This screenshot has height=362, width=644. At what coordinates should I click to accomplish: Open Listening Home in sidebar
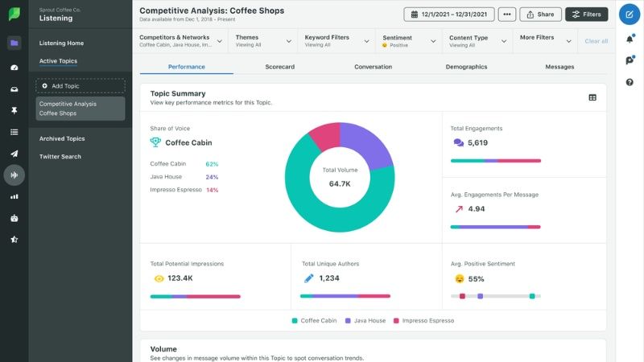tap(61, 43)
